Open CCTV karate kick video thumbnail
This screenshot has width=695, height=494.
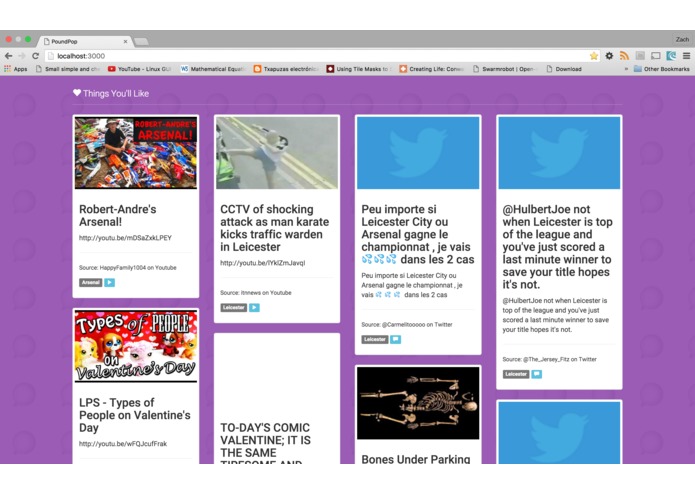277,153
